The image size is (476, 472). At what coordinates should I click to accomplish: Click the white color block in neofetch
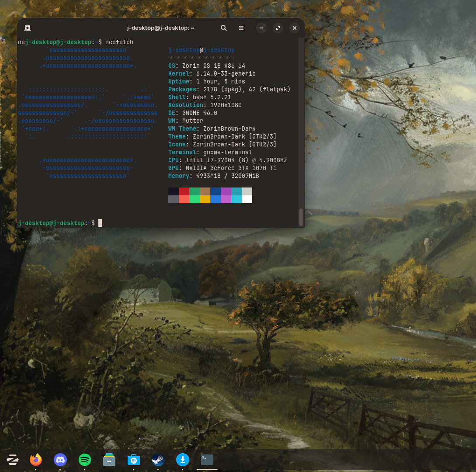[247, 199]
